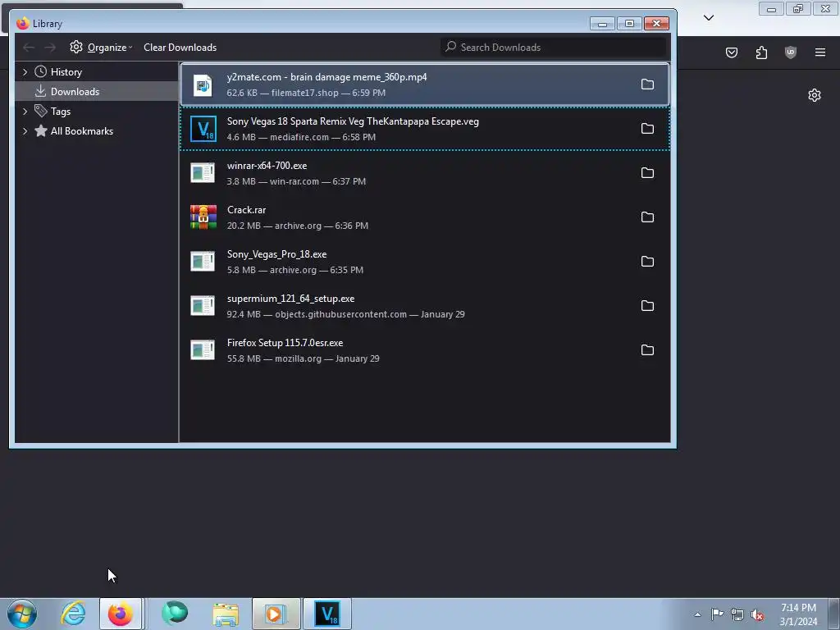The height and width of the screenshot is (630, 840).
Task: Expand the History tree item
Action: tap(25, 72)
